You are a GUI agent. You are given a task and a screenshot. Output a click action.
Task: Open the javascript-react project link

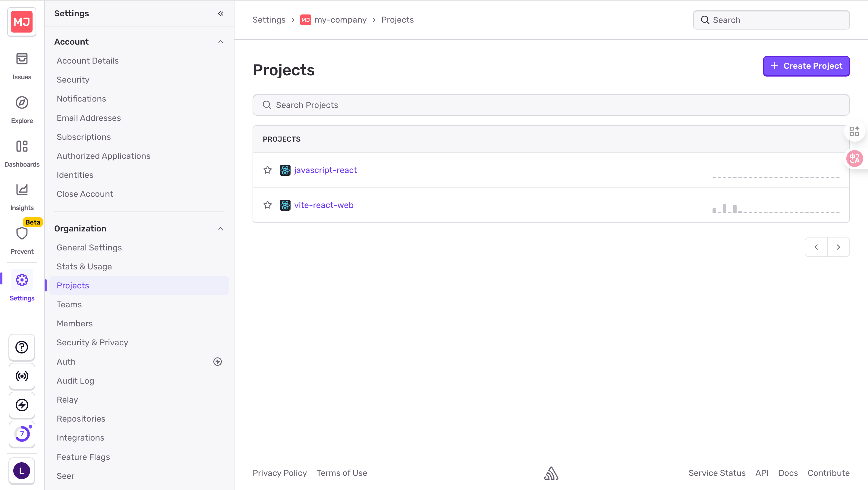point(325,170)
